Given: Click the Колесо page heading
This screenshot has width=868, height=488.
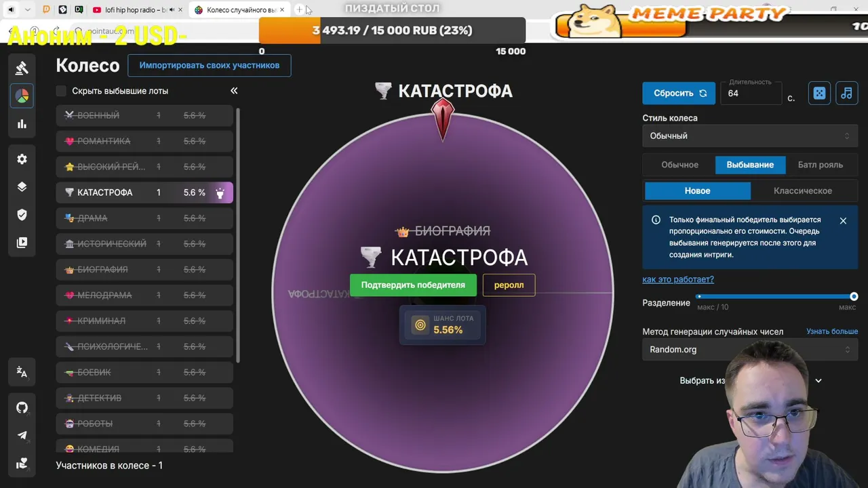Looking at the screenshot, I should (87, 66).
